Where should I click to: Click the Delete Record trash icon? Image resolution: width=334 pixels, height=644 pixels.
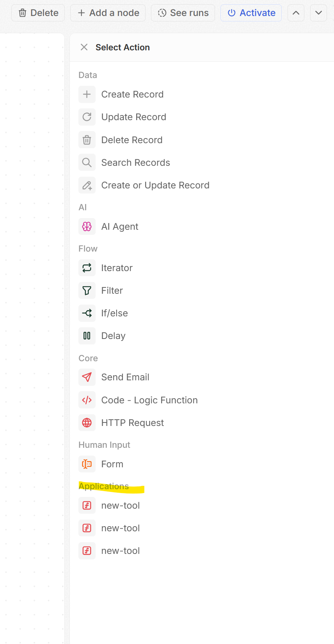click(x=87, y=140)
